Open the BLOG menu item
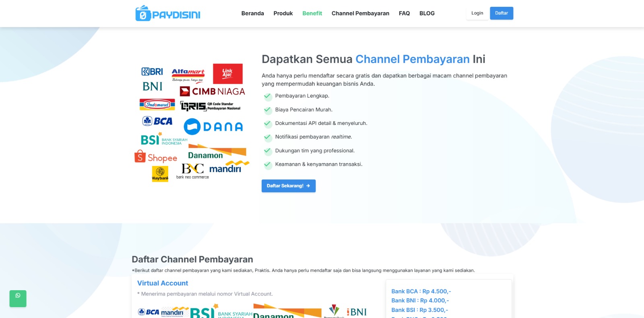 click(427, 13)
